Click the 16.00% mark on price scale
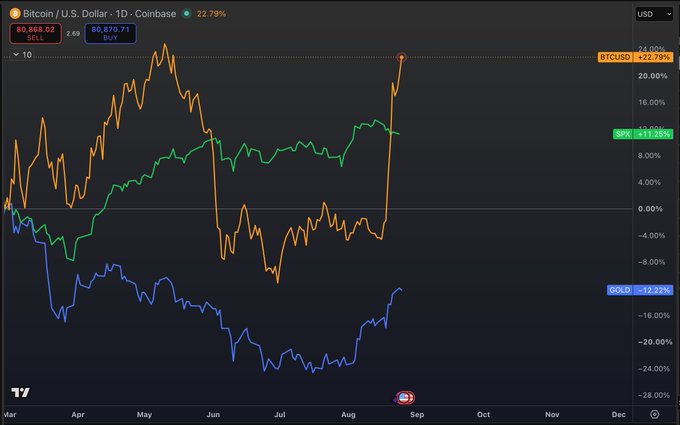 [x=651, y=102]
